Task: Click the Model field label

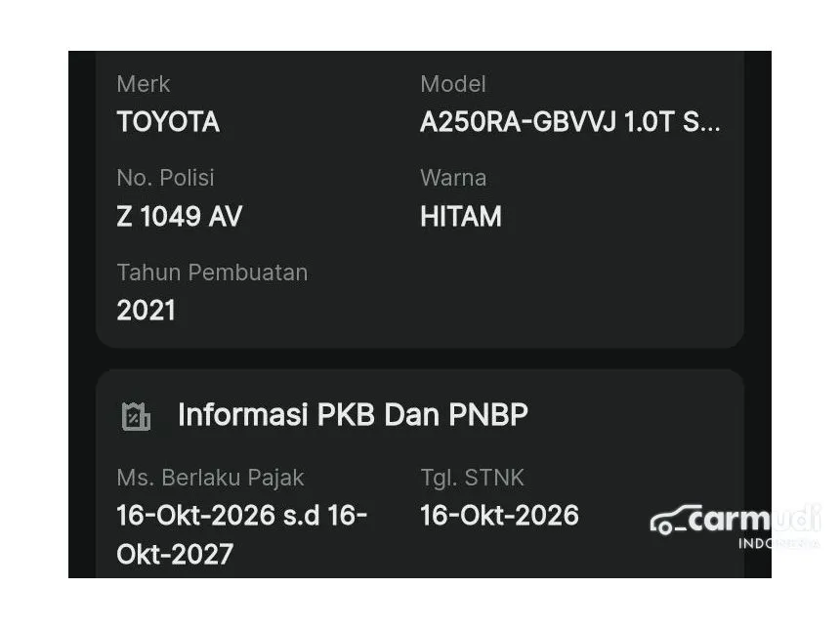Action: 452,84
